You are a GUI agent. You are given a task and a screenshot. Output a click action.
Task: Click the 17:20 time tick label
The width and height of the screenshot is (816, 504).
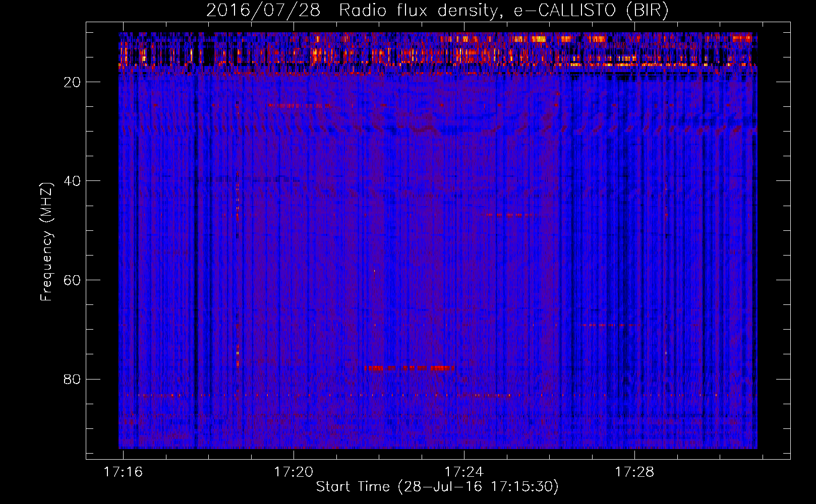[294, 472]
